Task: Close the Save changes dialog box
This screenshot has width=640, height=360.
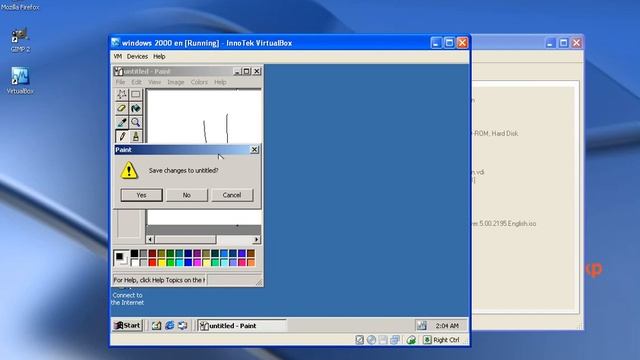Action: [x=254, y=150]
